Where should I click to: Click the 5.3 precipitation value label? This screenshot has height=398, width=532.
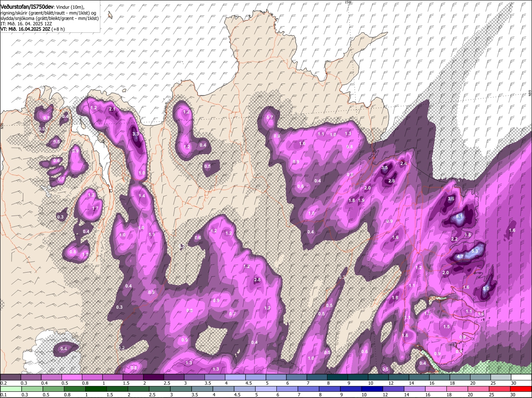[475, 251]
